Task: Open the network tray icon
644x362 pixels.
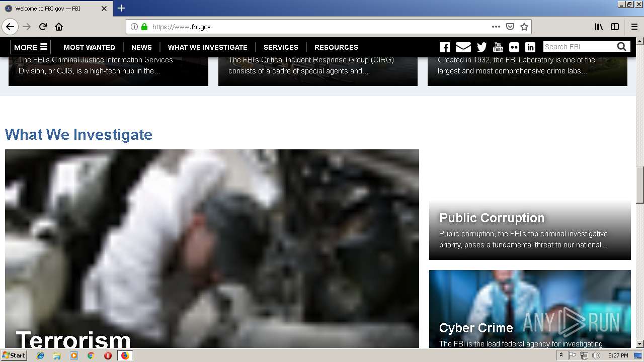Action: click(584, 355)
